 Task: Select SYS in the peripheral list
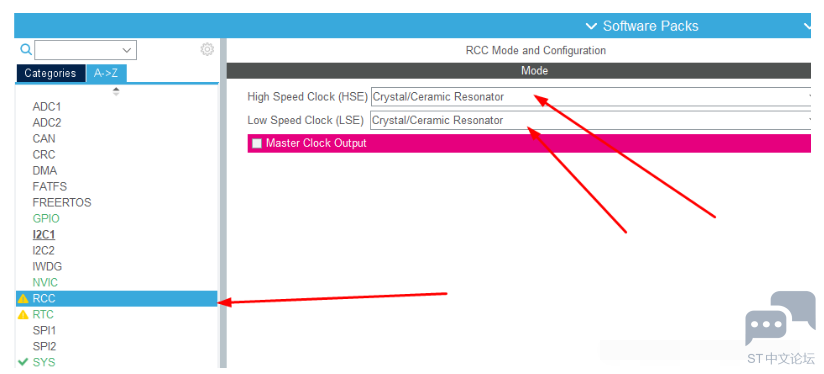point(44,362)
